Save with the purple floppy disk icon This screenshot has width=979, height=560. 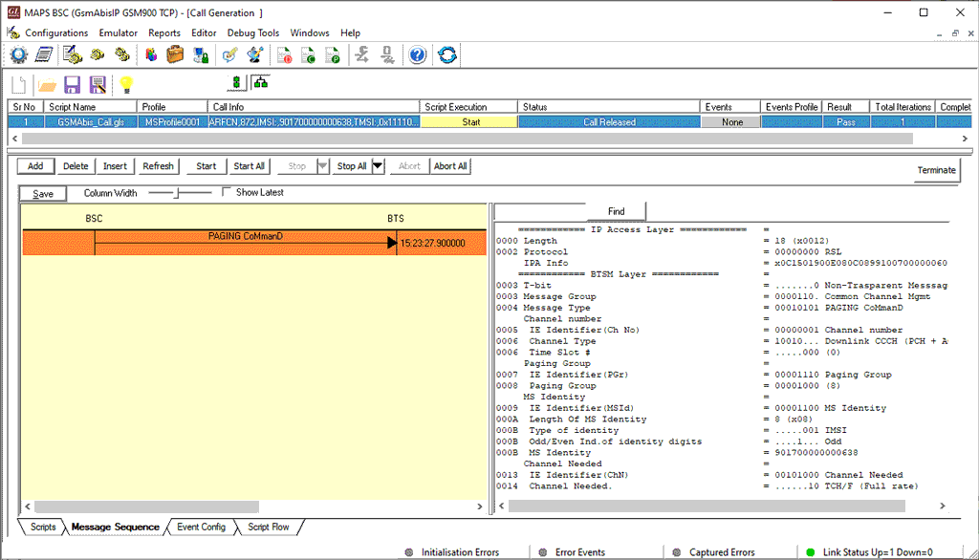click(73, 84)
